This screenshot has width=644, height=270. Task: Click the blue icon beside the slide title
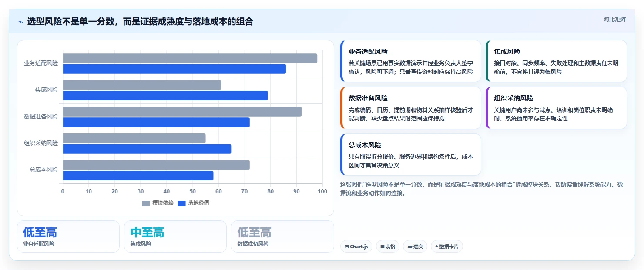point(20,22)
